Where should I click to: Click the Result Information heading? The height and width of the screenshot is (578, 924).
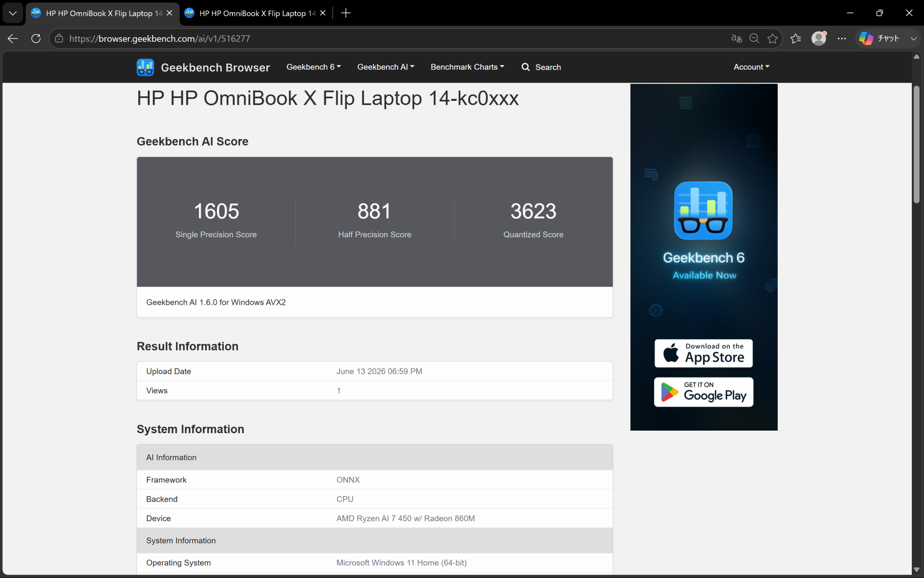[x=187, y=346]
